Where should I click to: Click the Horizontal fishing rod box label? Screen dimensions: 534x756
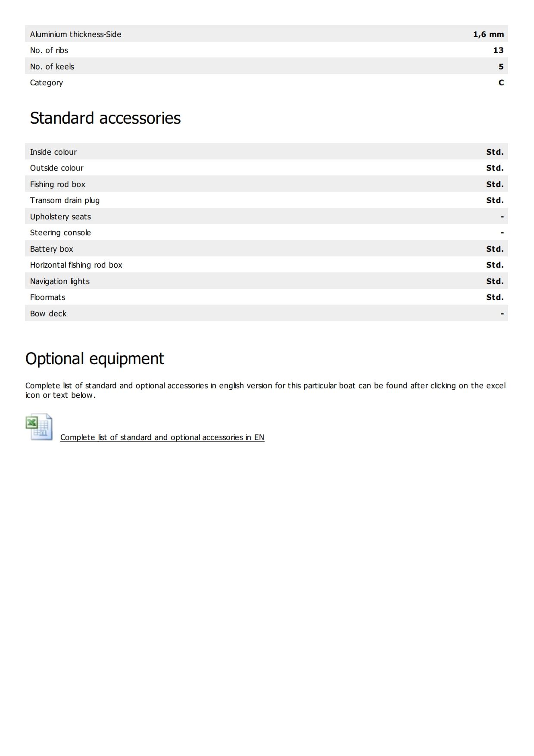coord(76,265)
